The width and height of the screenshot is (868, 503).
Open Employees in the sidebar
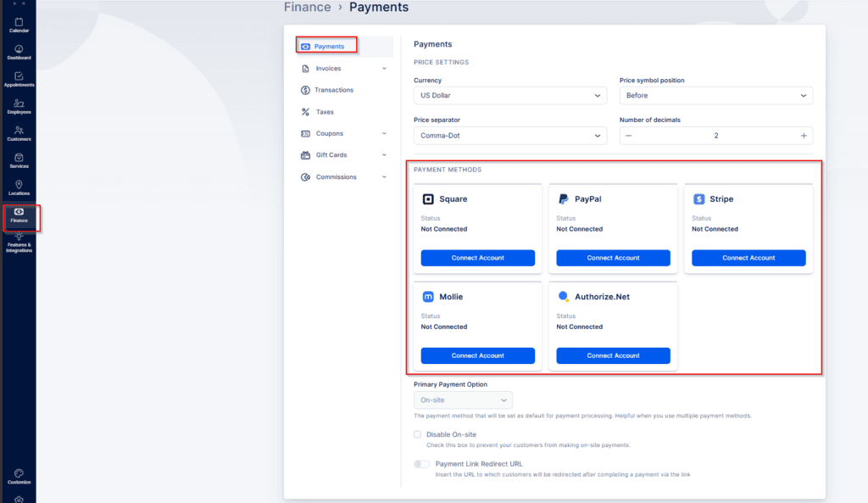click(x=19, y=107)
